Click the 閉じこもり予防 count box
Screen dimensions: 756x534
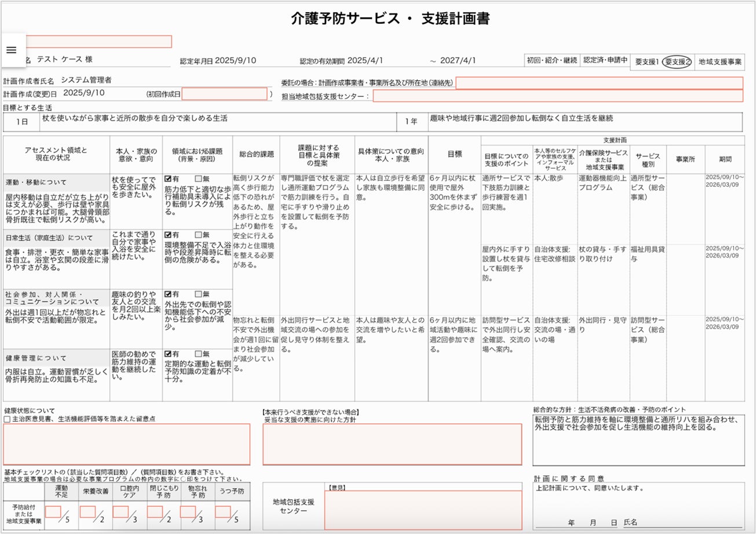point(155,512)
